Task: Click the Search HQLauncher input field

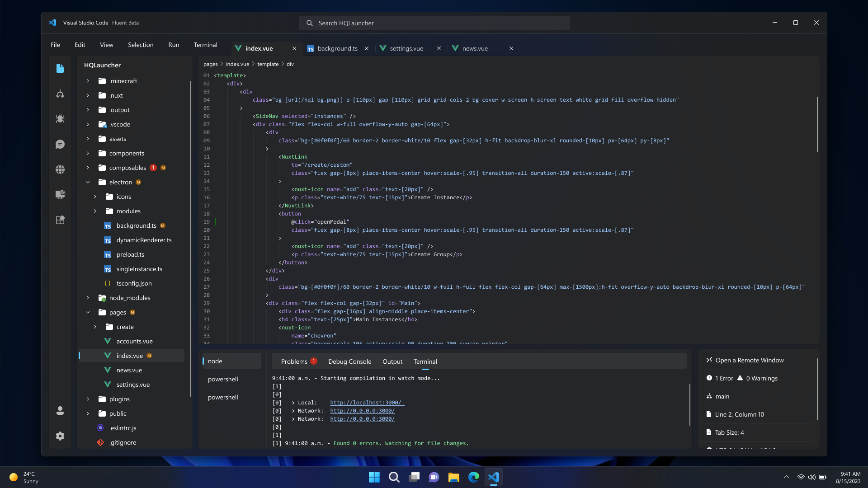Action: click(434, 23)
